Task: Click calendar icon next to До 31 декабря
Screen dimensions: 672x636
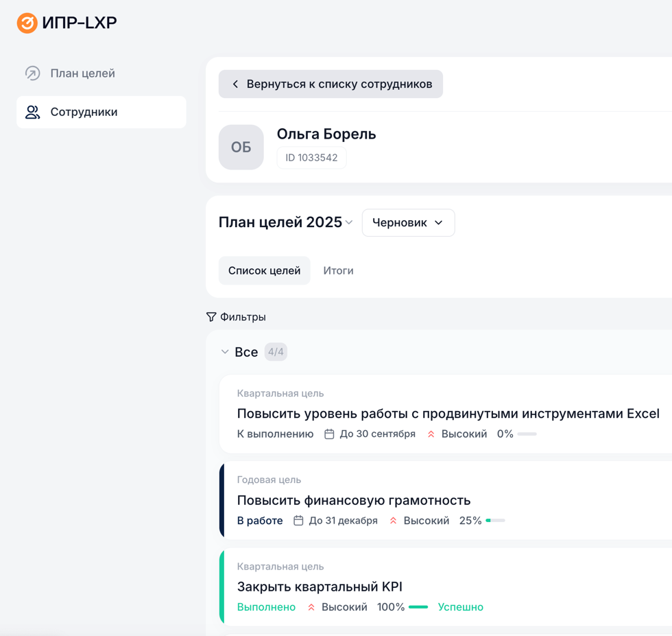Action: tap(298, 521)
